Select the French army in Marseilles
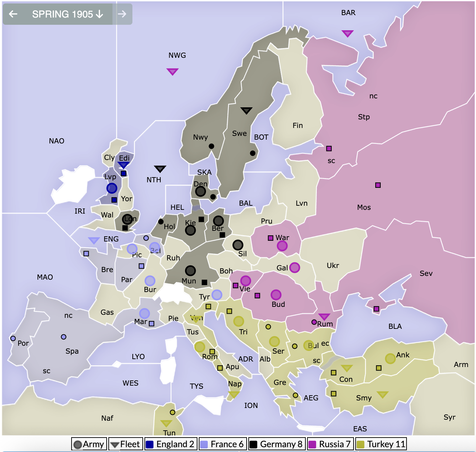The image size is (476, 452). point(144,314)
